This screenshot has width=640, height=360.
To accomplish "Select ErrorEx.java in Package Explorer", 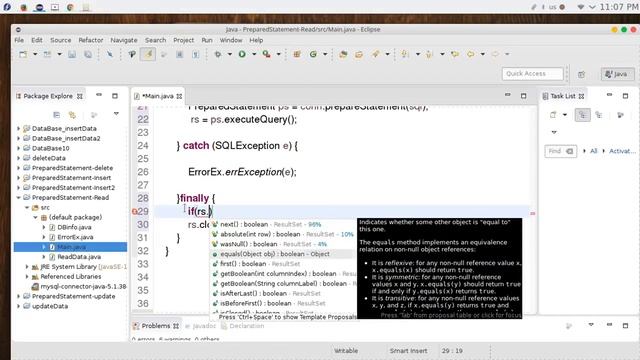I will coord(75,237).
